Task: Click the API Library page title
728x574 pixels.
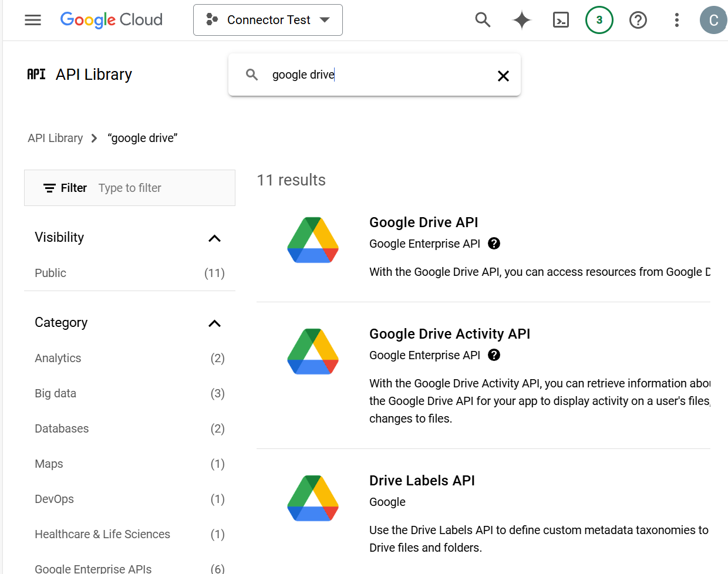Action: coord(94,75)
